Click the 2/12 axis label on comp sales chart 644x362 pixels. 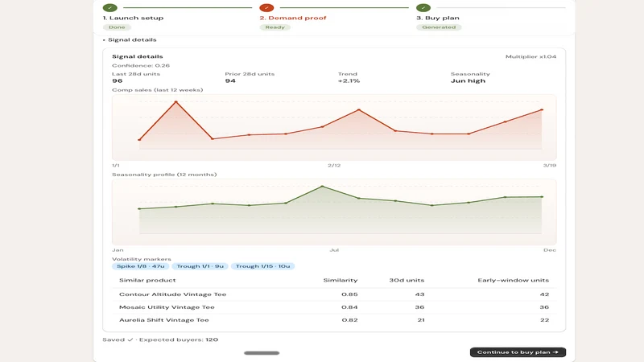(x=334, y=166)
